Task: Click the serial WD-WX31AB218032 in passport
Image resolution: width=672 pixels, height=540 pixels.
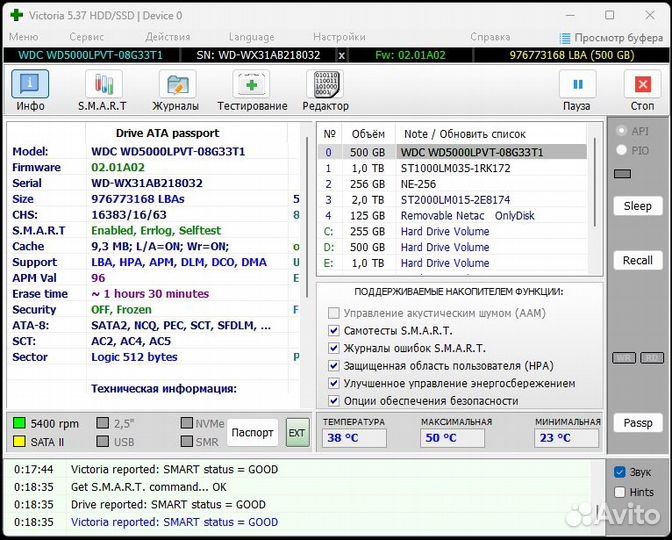Action: [x=147, y=183]
